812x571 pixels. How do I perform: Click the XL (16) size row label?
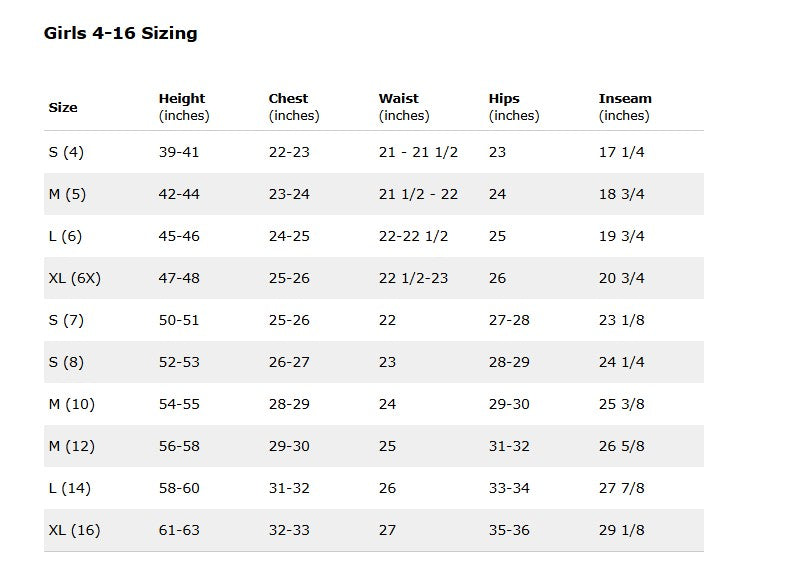[x=74, y=530]
